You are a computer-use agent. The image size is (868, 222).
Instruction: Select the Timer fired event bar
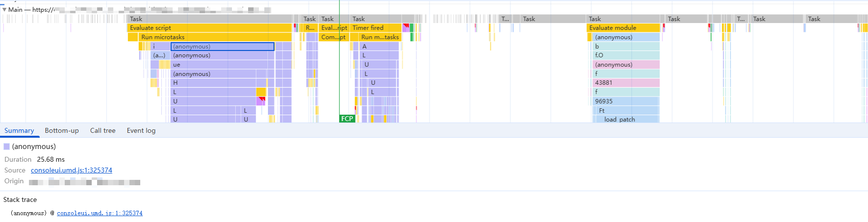click(x=376, y=28)
